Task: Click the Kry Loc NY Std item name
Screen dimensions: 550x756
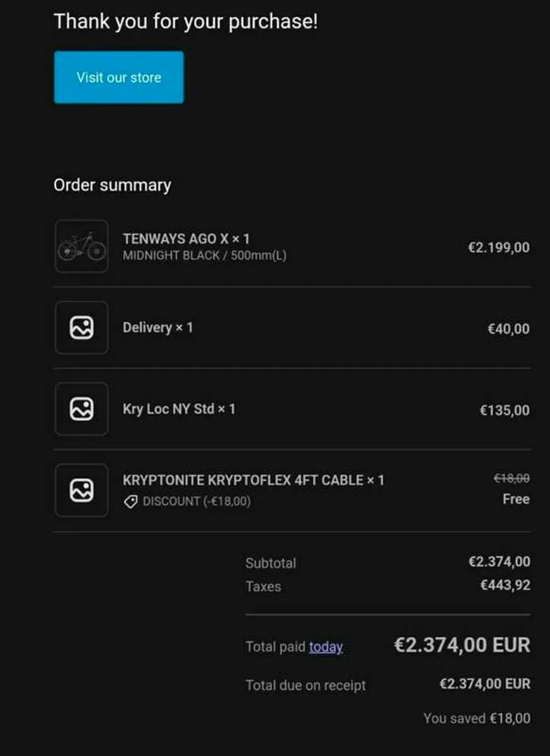Action: pos(179,409)
